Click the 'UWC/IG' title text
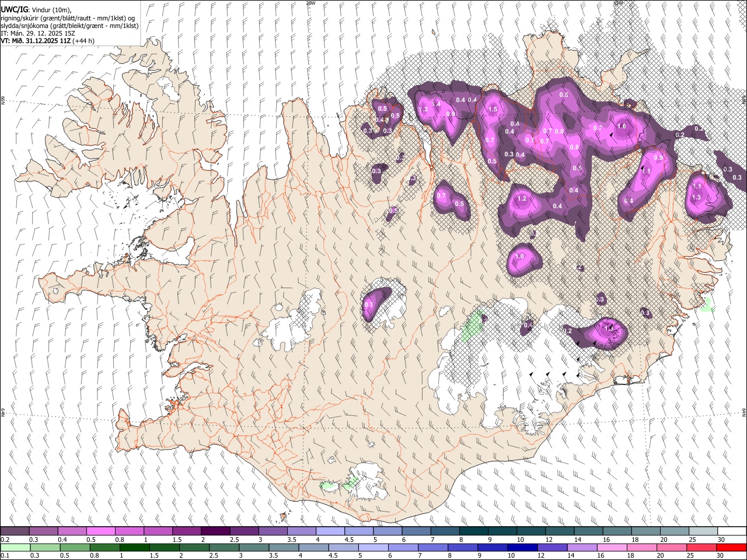This screenshot has height=560, width=747. (x=15, y=10)
